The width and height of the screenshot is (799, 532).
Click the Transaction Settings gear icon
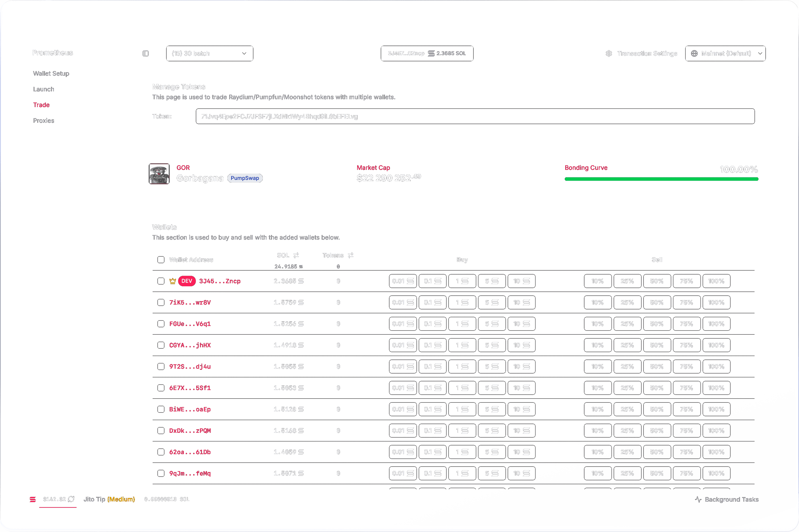pyautogui.click(x=609, y=54)
